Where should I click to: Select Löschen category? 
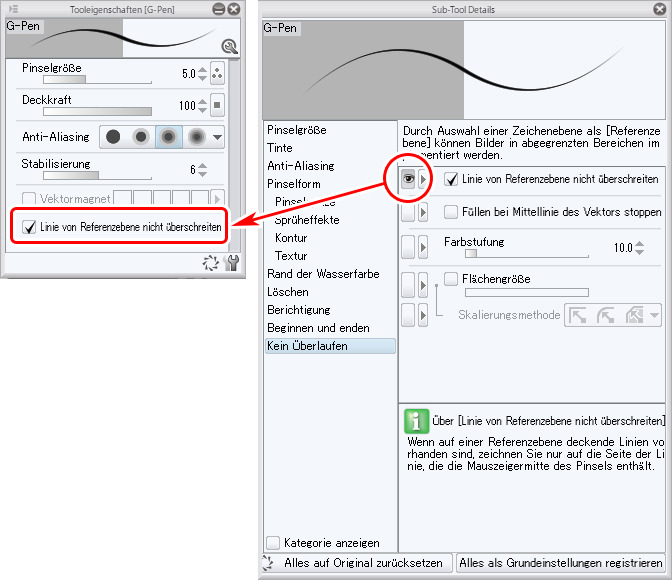(x=330, y=292)
